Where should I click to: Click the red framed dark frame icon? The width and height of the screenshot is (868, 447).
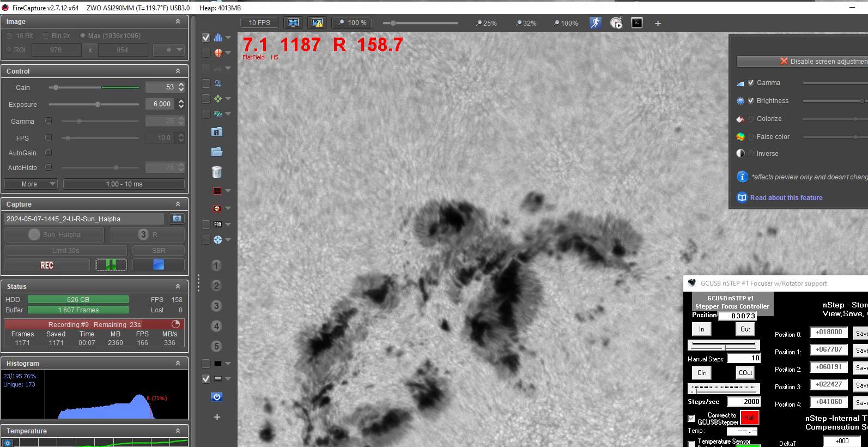[x=217, y=208]
